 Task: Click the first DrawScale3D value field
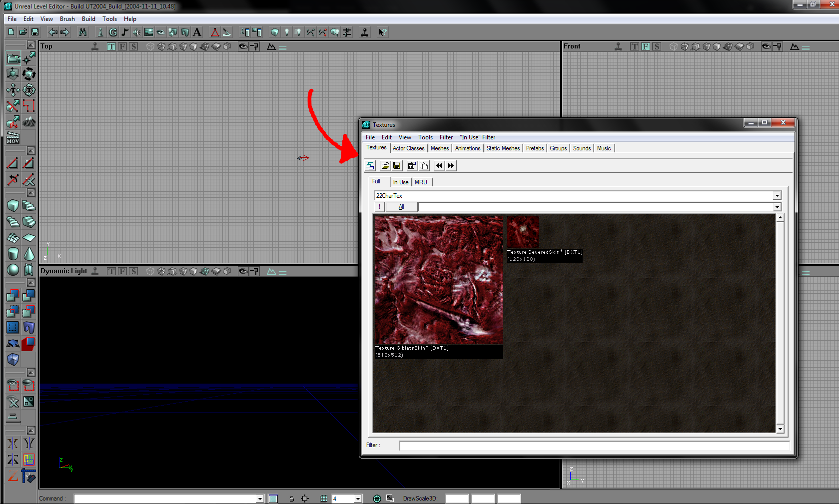pos(457,499)
